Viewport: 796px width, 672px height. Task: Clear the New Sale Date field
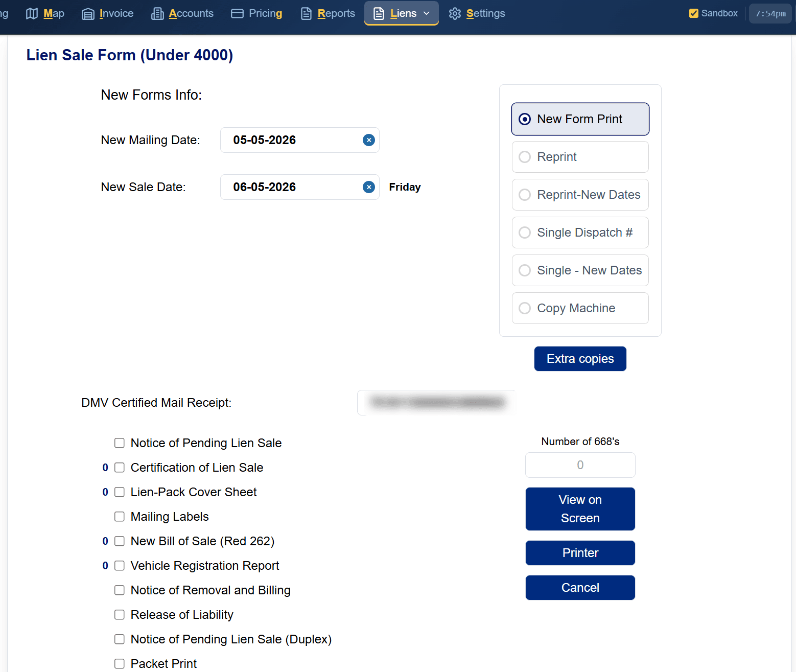pyautogui.click(x=369, y=187)
